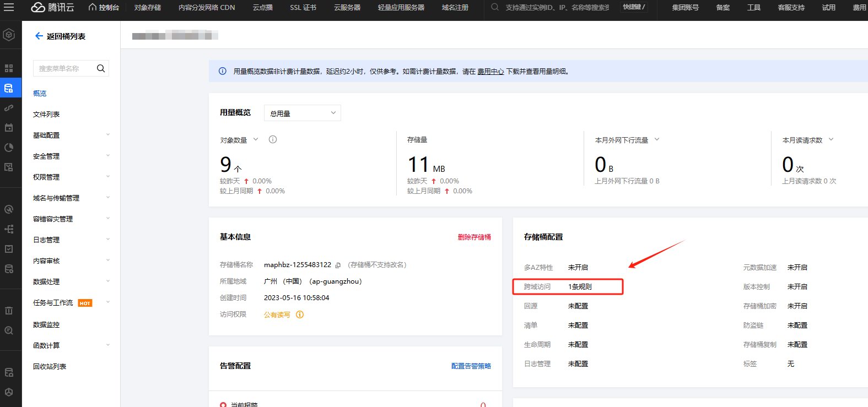Open the hexagon cube icon in the left rail
Viewport: 868px width, 407px height.
[x=9, y=35]
